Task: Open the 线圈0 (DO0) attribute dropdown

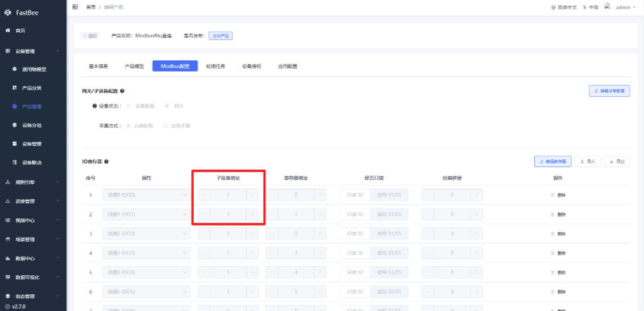Action: (147, 195)
